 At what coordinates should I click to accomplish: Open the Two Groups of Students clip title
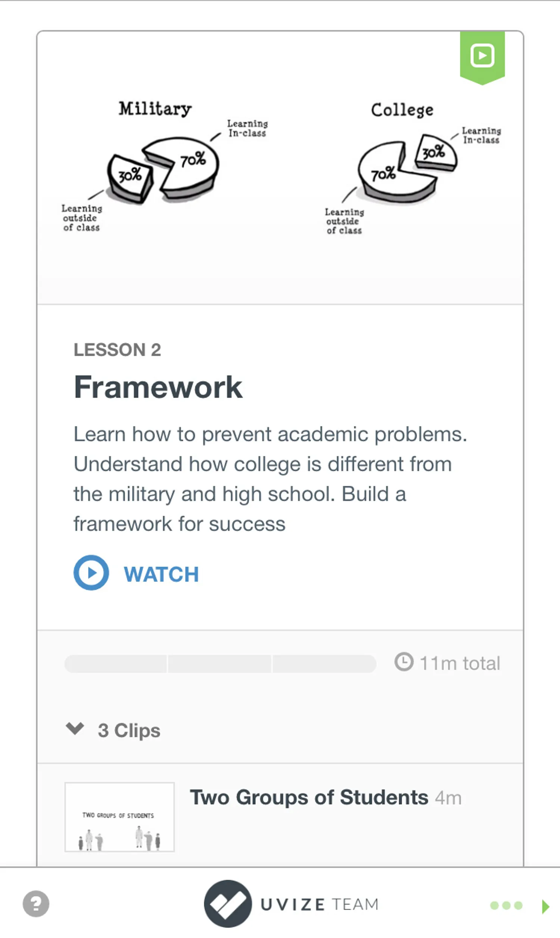(309, 797)
